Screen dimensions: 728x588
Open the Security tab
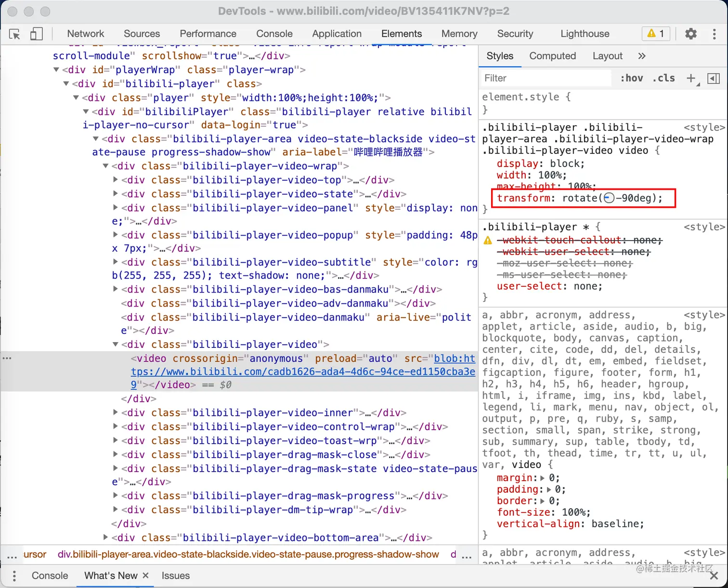pyautogui.click(x=515, y=34)
